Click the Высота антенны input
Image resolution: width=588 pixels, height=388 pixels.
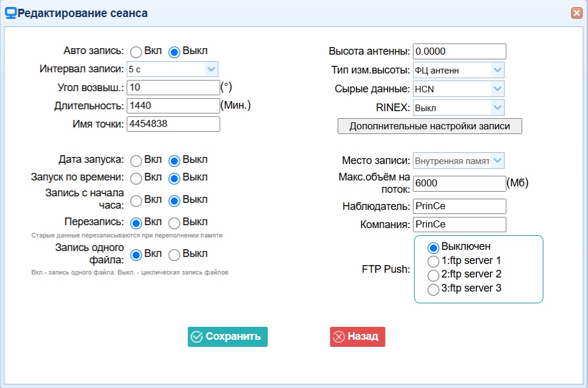tap(459, 51)
